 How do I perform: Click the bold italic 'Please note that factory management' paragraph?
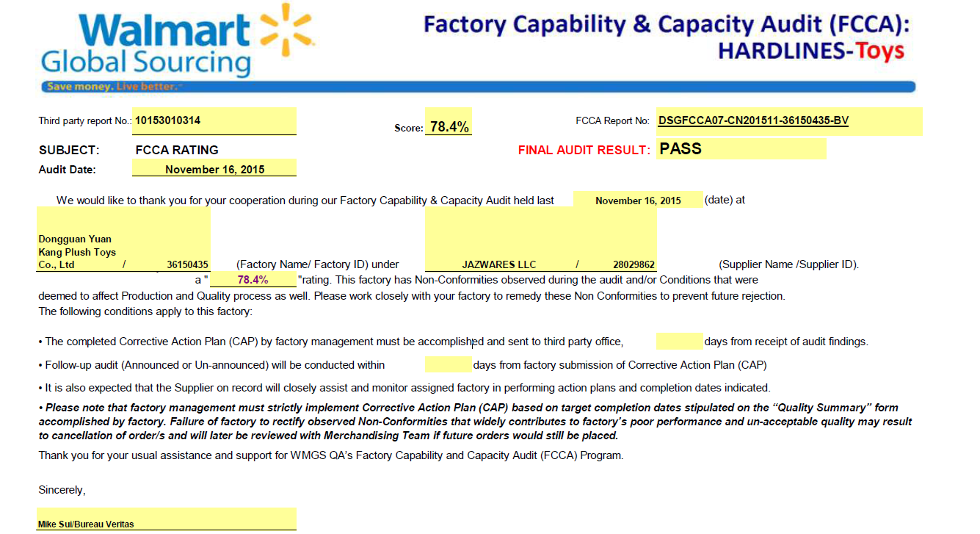coord(475,422)
